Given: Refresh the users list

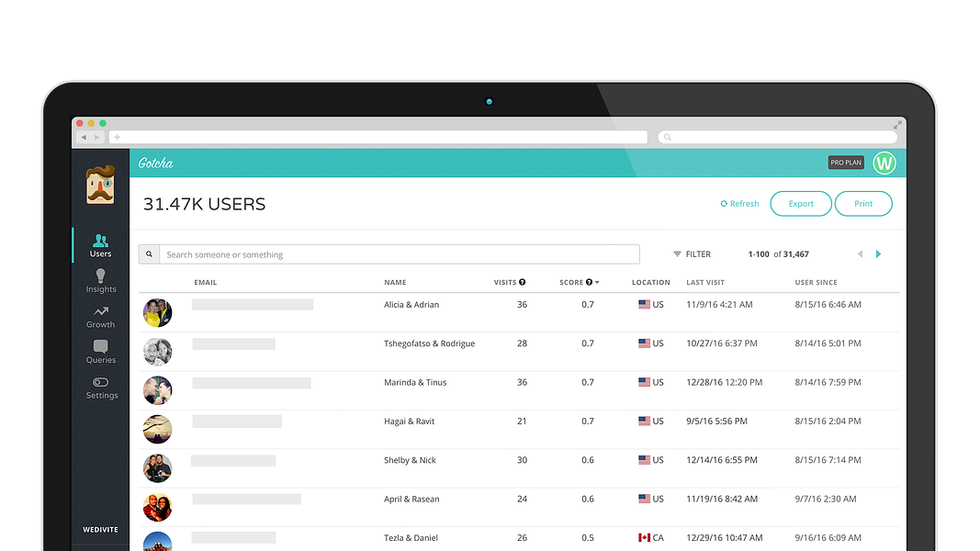Looking at the screenshot, I should (739, 204).
